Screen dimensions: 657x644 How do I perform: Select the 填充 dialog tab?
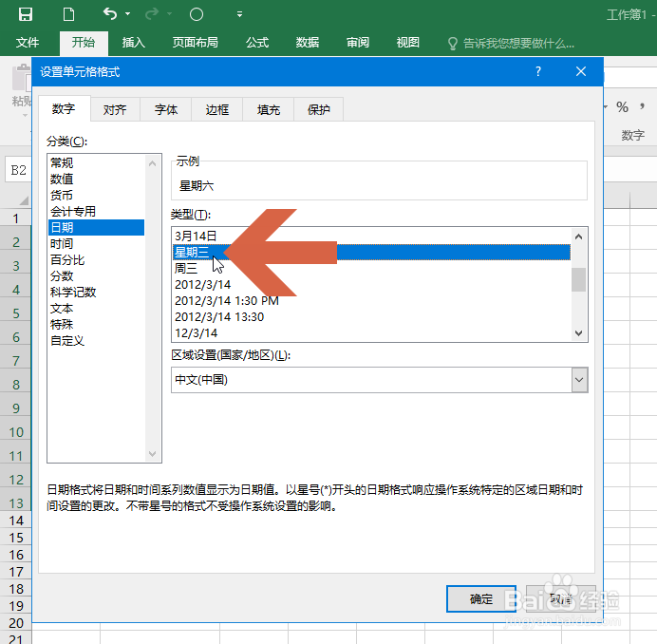[269, 110]
